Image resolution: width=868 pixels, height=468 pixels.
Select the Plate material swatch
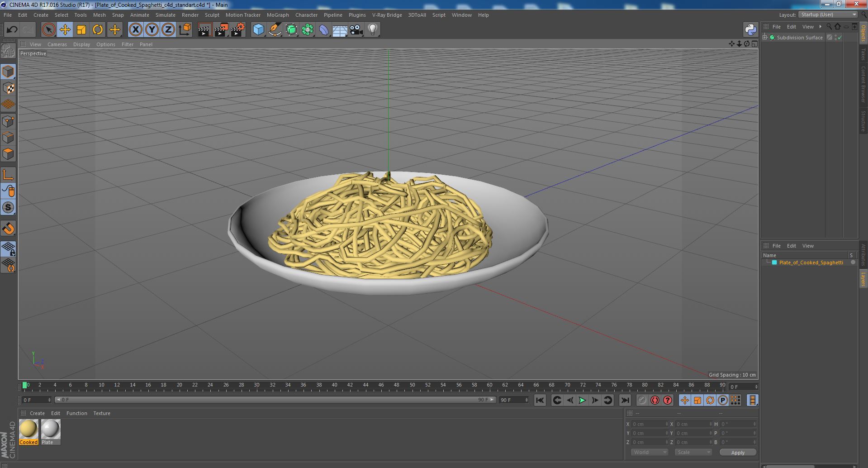(x=51, y=432)
